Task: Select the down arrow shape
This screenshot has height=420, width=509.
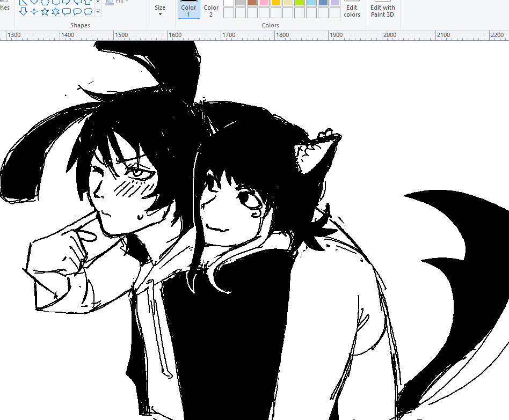Action: (23, 12)
